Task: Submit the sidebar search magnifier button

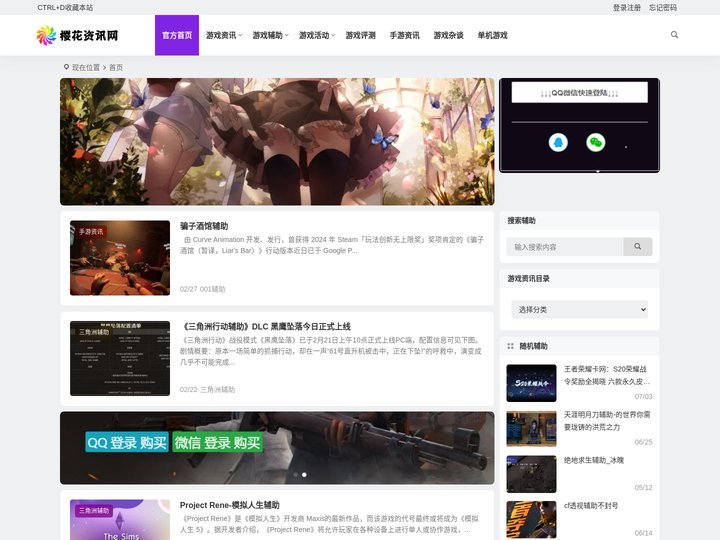Action: pos(637,247)
